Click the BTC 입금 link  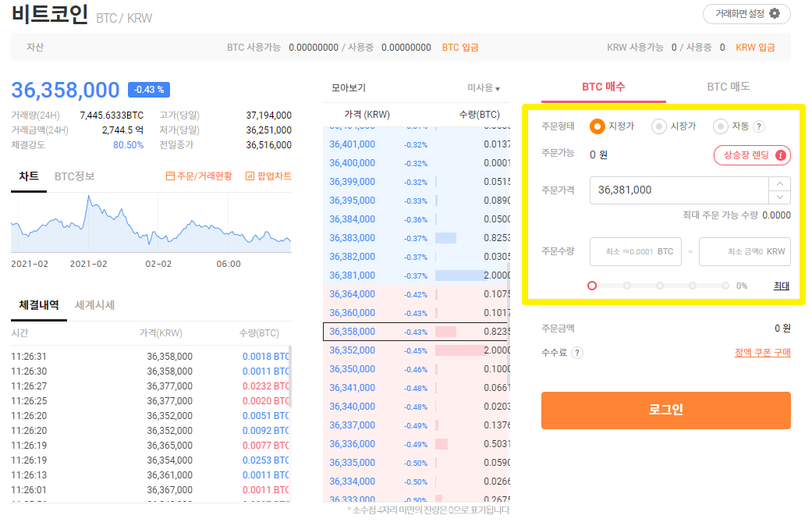click(x=460, y=48)
